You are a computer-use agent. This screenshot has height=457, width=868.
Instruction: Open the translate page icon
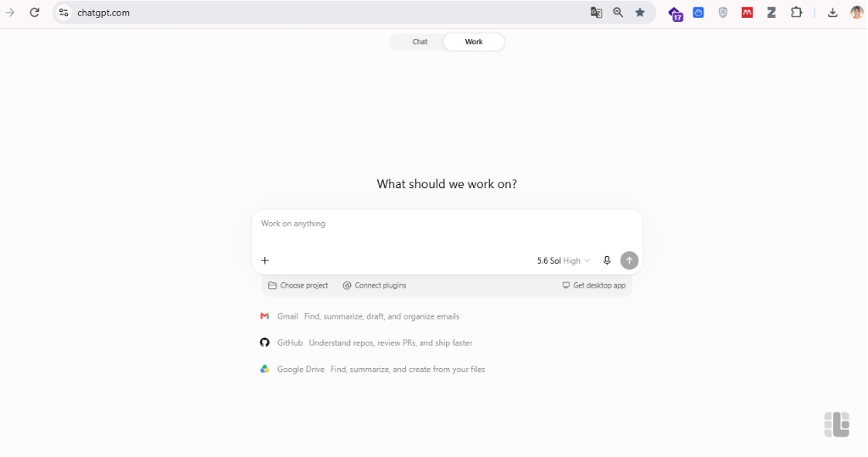point(596,12)
